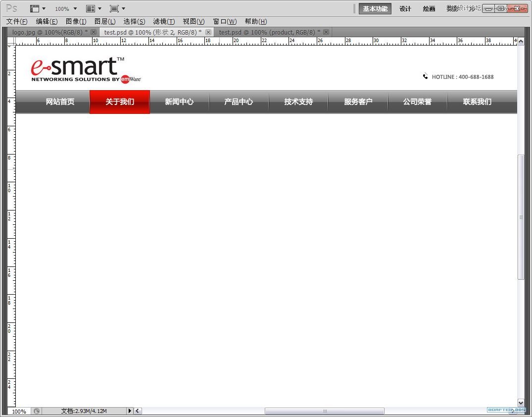Click the vertical scrollbar up arrow

click(521, 42)
